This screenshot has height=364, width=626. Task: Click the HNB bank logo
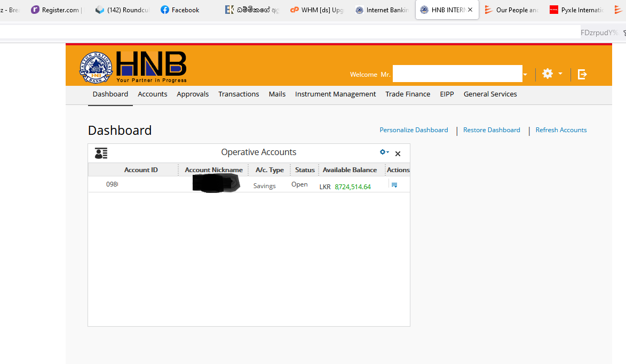click(133, 67)
